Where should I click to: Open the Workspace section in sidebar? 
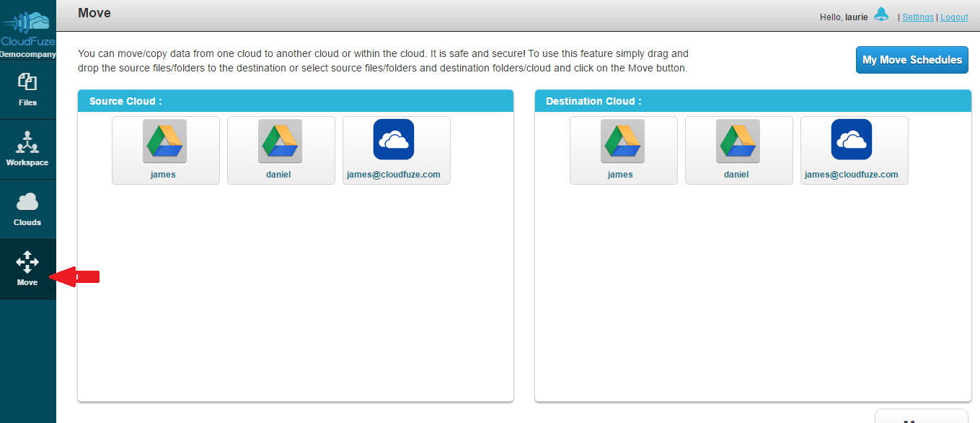pos(27,149)
